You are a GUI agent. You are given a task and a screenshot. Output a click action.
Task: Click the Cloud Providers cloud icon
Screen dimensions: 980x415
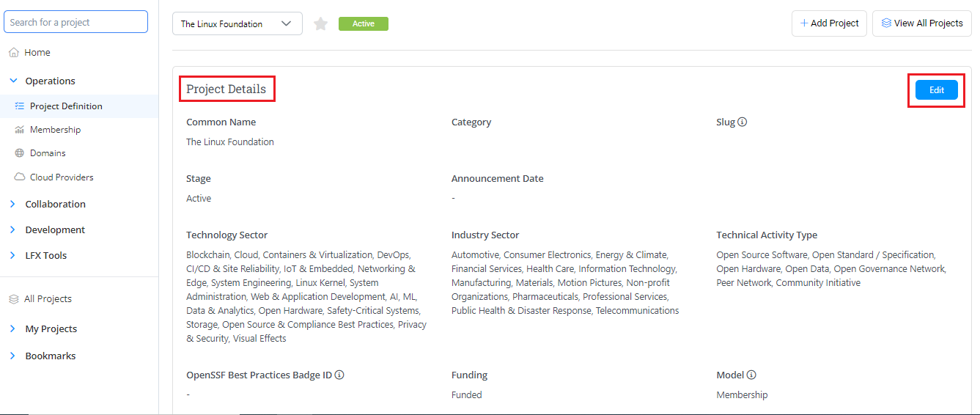(20, 177)
